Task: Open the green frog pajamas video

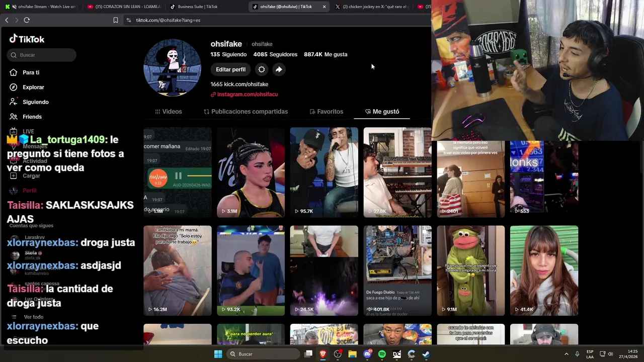Action: point(470,270)
